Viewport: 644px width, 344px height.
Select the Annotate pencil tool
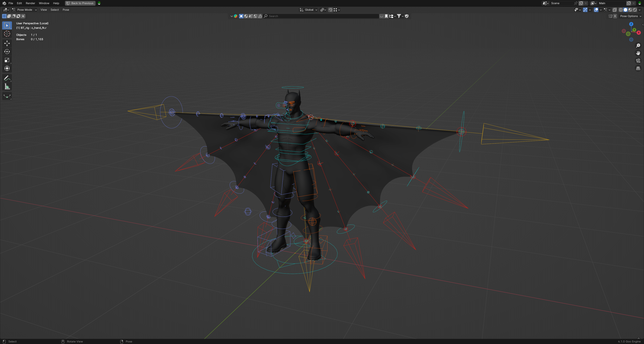[7, 78]
